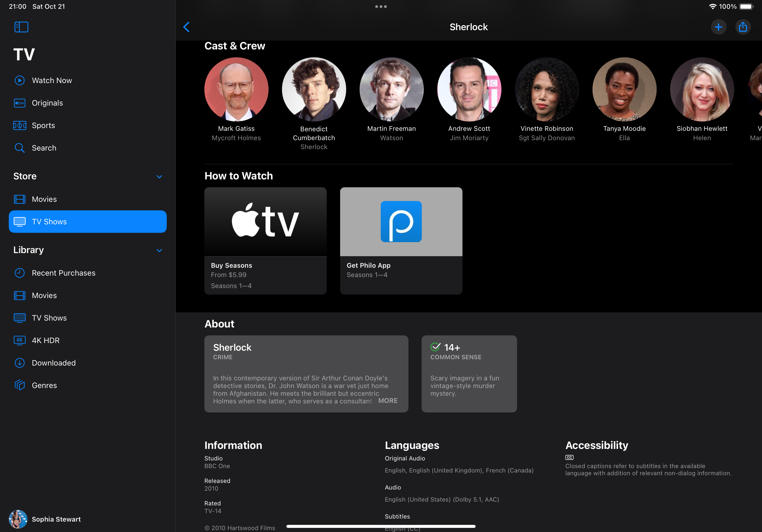762x532 pixels.
Task: Open Andrew Scott cast photo
Action: tap(469, 89)
